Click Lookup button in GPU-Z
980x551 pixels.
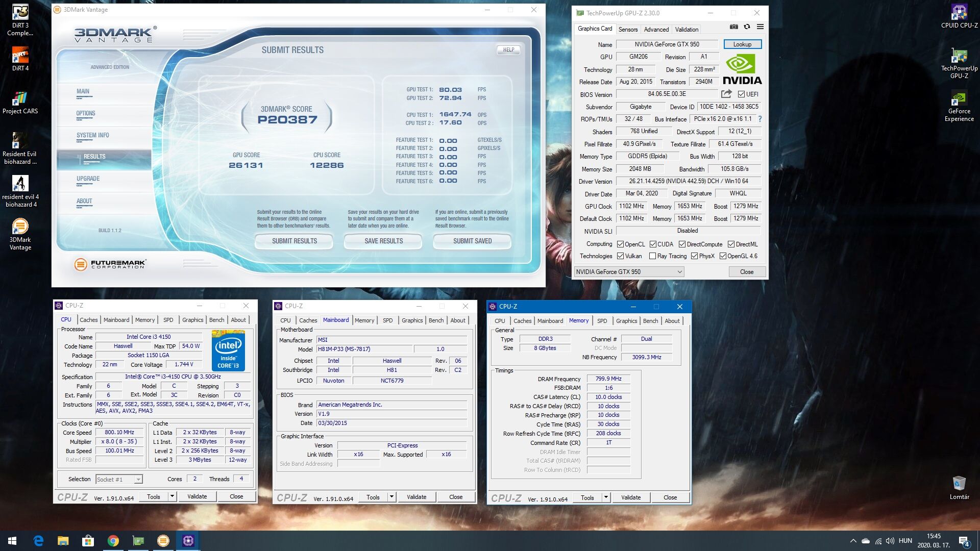(742, 44)
